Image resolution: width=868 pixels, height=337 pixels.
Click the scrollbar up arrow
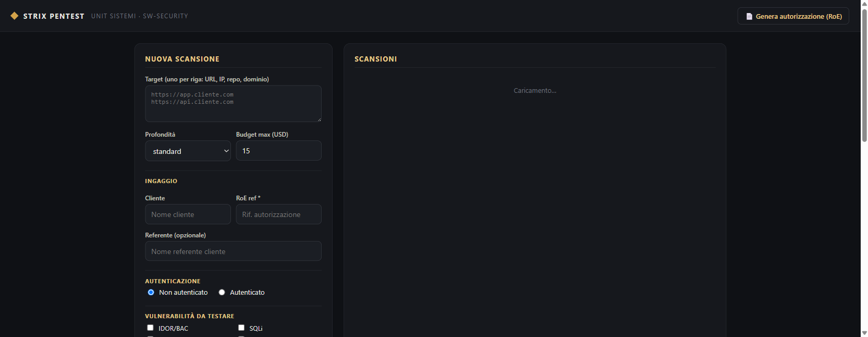tap(864, 4)
